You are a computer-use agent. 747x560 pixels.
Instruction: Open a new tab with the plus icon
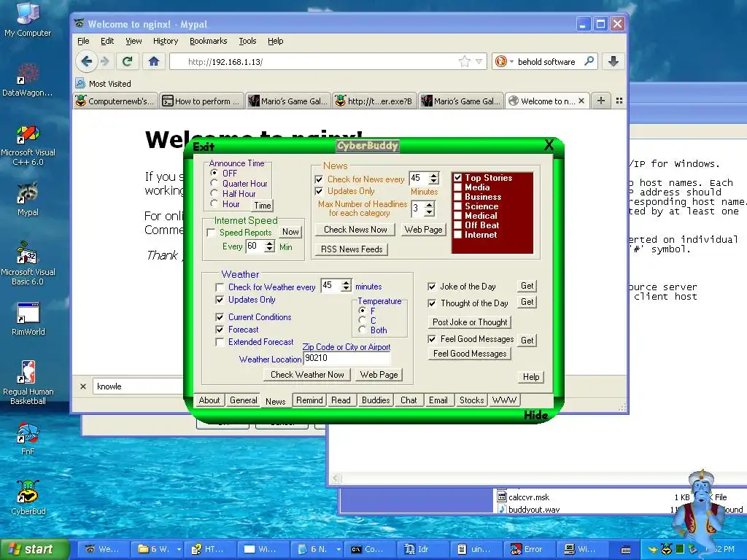[x=601, y=101]
